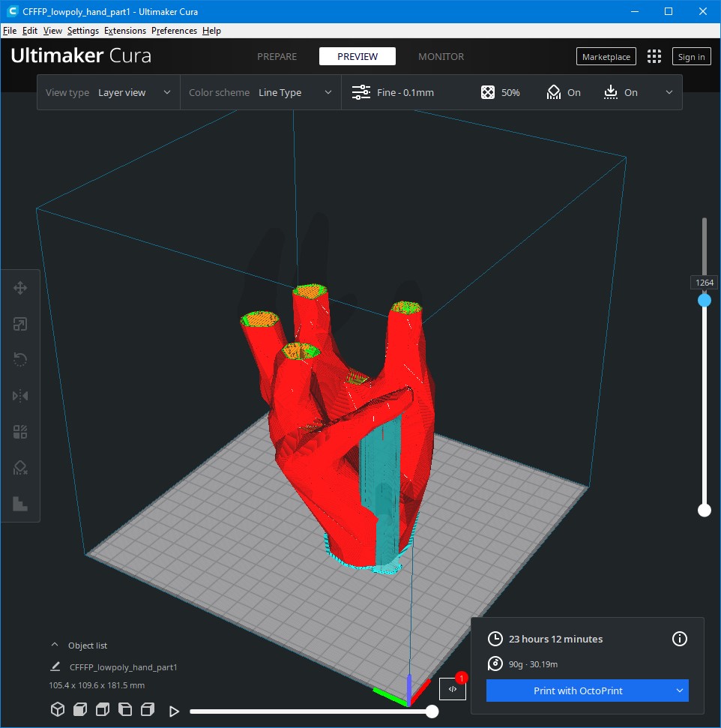
Task: Click the lower layer slider handle
Action: click(x=705, y=511)
